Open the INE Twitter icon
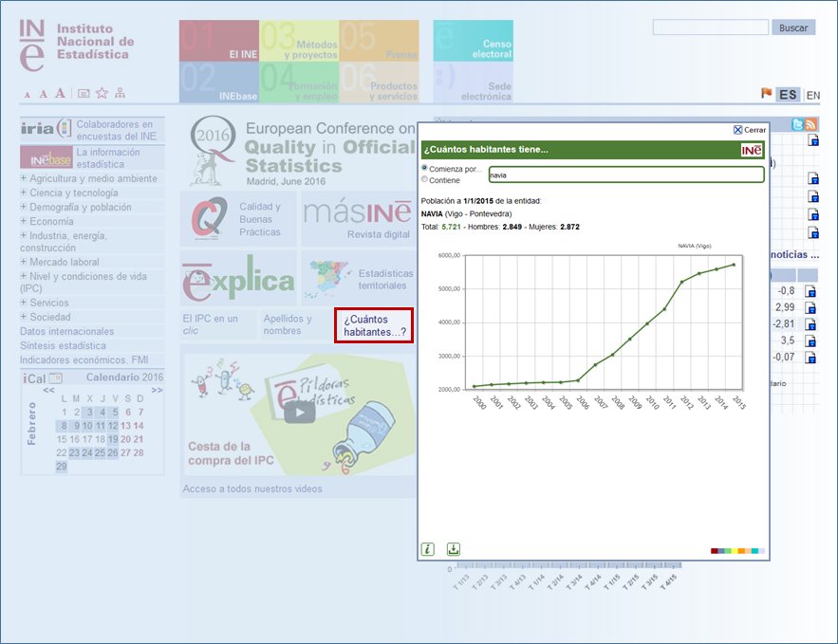838x644 pixels. click(x=797, y=124)
